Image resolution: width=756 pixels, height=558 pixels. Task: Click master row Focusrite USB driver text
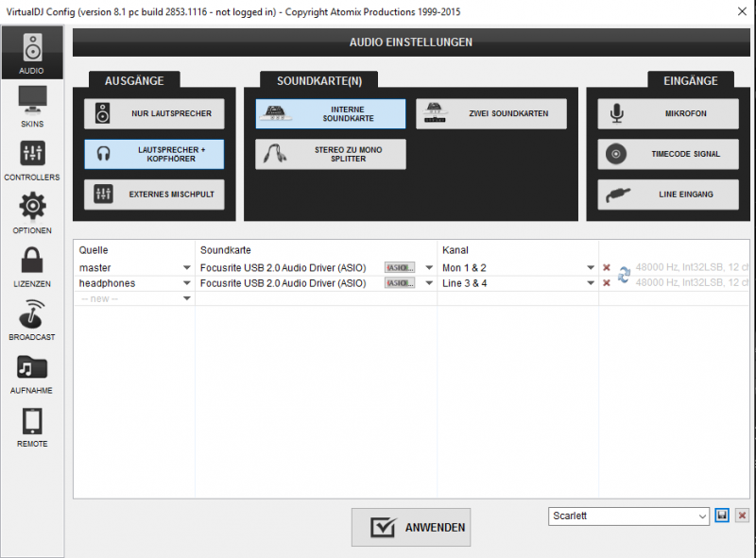(283, 267)
